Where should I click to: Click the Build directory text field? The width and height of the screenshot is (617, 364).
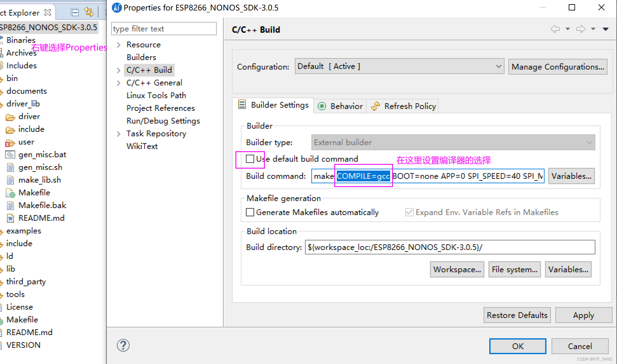(450, 247)
